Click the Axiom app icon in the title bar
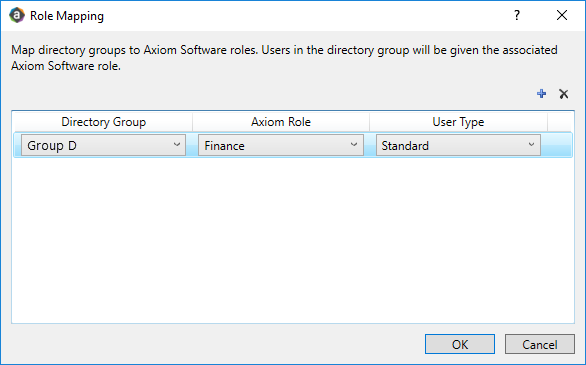The image size is (586, 365). (17, 16)
